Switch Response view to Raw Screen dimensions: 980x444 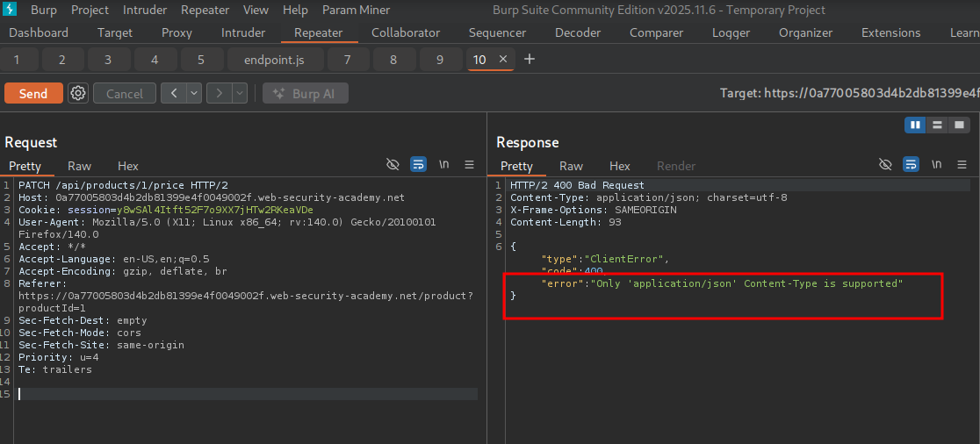[x=572, y=166]
